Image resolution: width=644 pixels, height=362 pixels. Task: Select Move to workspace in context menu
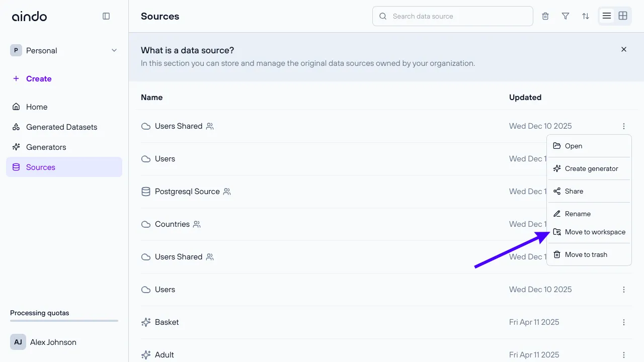pyautogui.click(x=595, y=232)
